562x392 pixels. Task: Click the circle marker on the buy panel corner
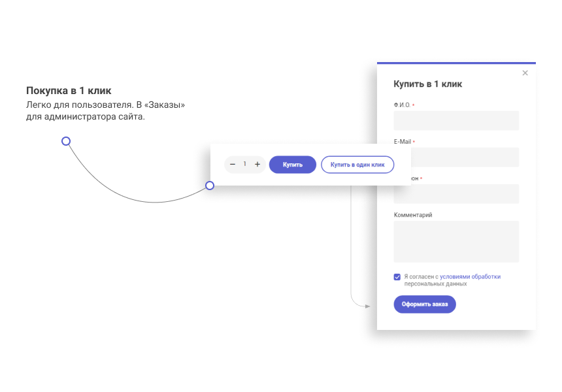(210, 186)
